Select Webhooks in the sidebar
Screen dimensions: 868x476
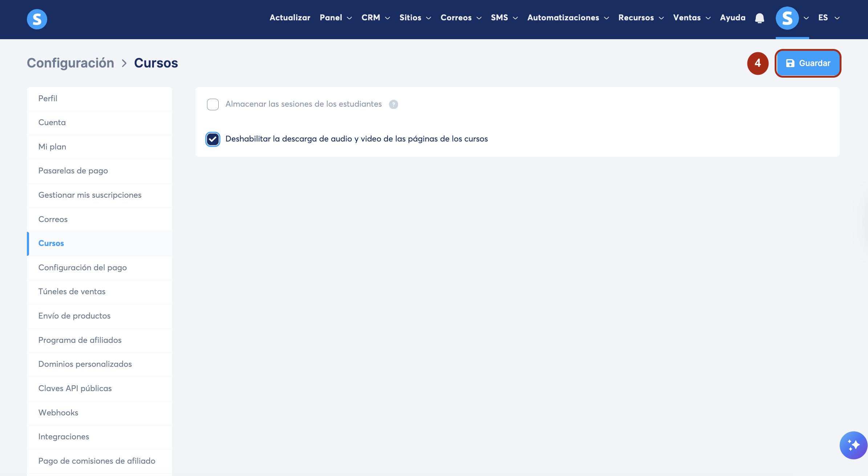point(58,413)
